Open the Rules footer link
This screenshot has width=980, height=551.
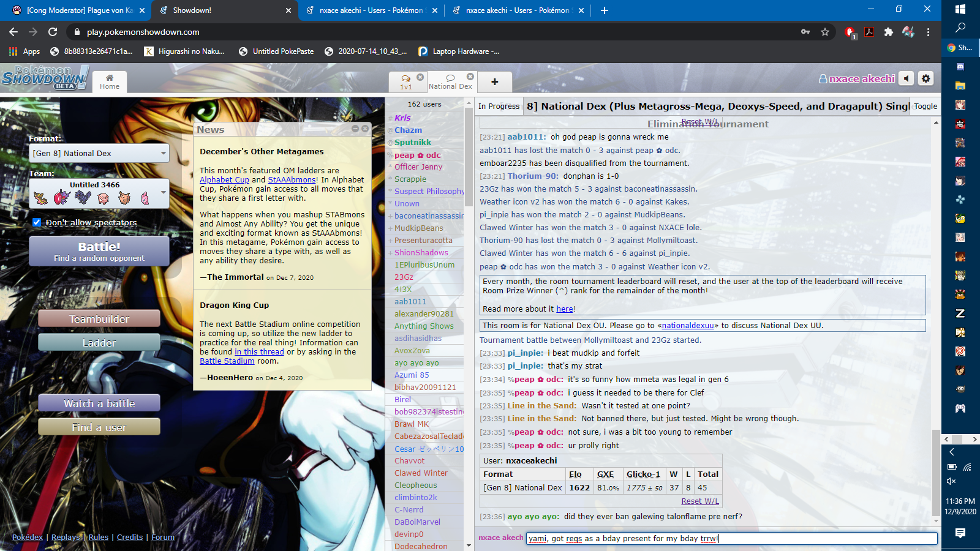click(98, 538)
